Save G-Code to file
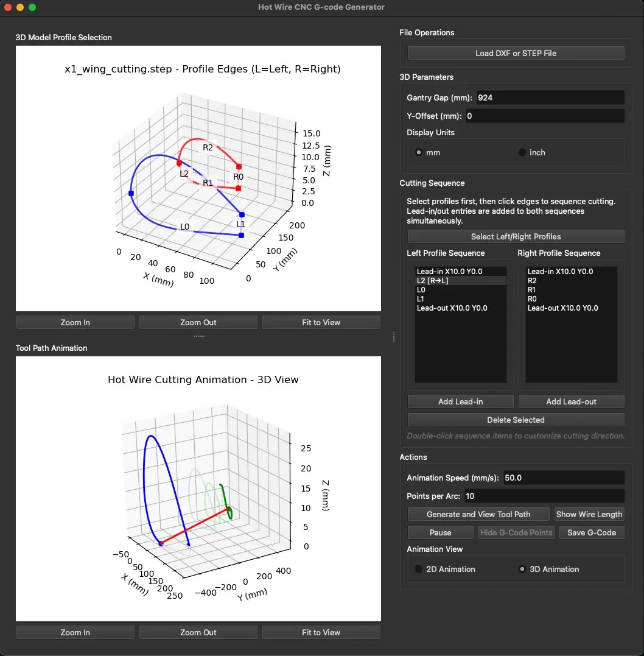The height and width of the screenshot is (656, 644). click(x=591, y=532)
